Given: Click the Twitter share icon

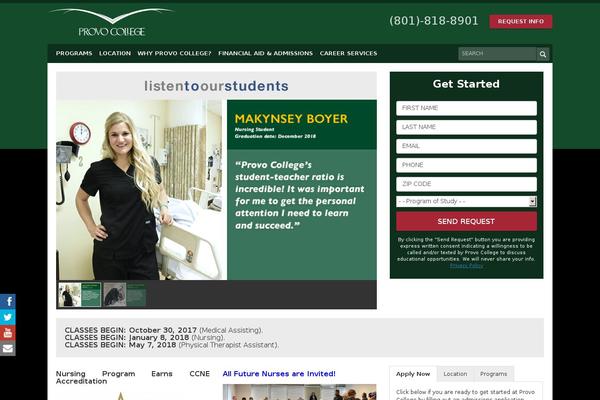Looking at the screenshot, I should (x=8, y=317).
